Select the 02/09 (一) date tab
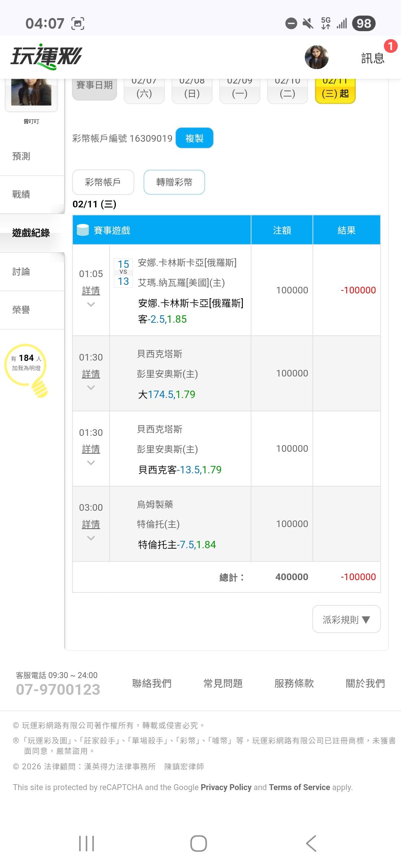 click(x=239, y=90)
